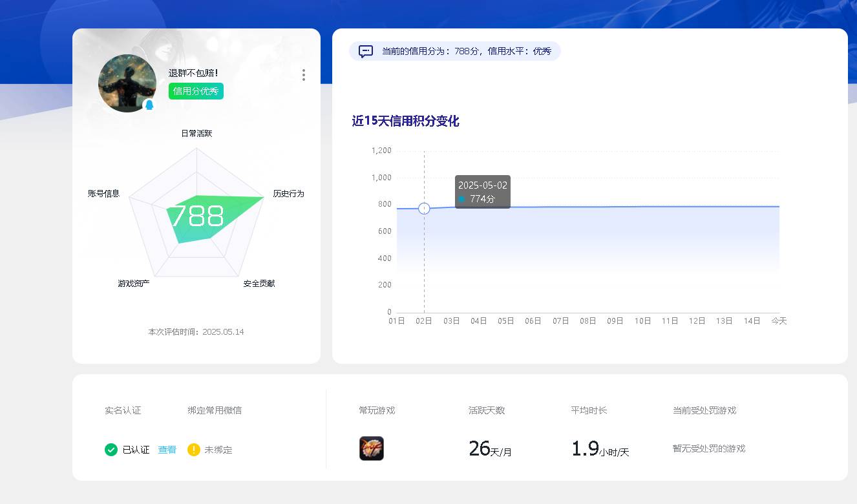
Task: Click the QQ penguin badge on the avatar
Action: click(150, 105)
